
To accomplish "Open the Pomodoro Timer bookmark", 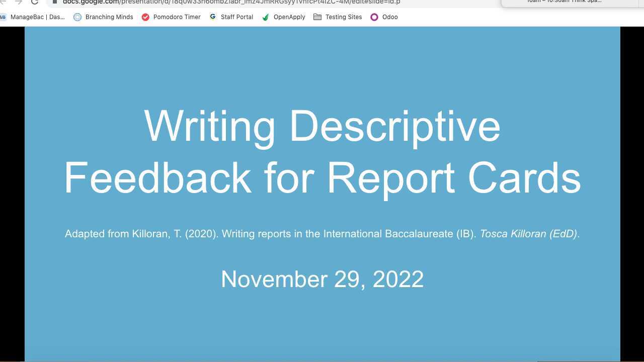I will [177, 17].
